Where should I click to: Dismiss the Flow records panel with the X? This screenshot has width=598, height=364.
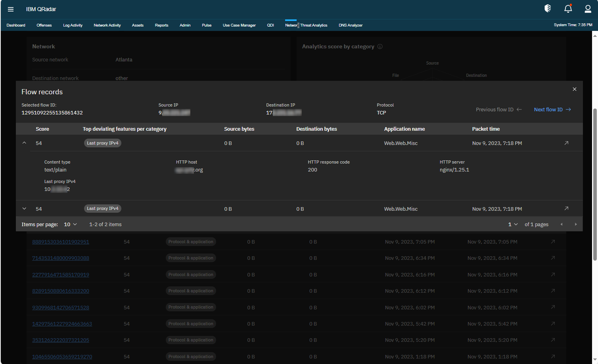point(574,89)
